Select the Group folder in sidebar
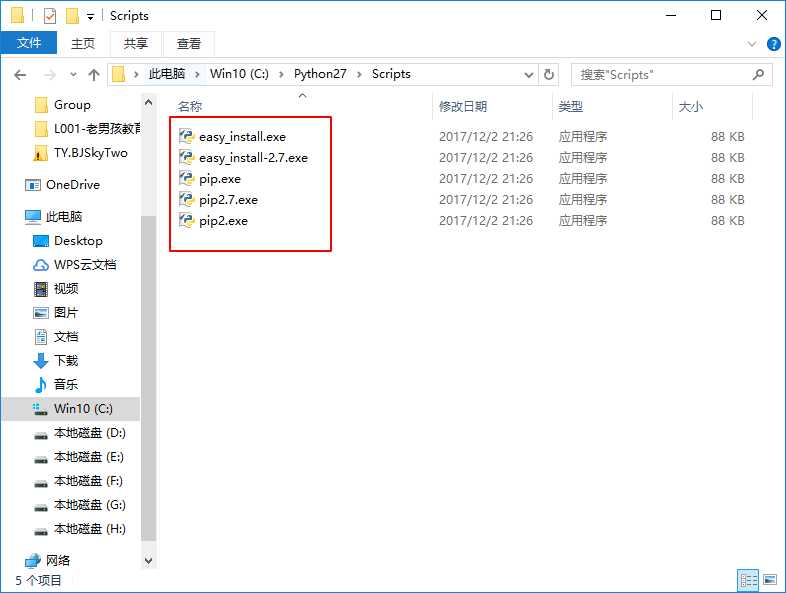Screen dimensions: 786x593 click(72, 105)
